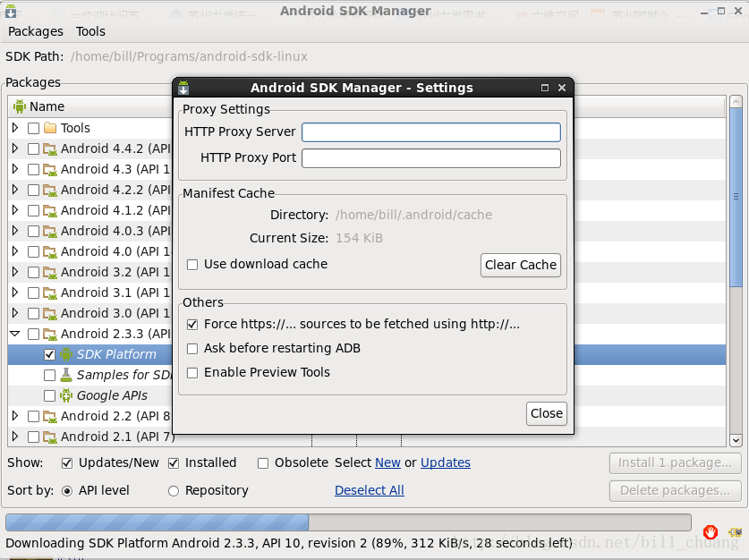Expand the Android 4.2.2 tree node
The width and height of the screenshot is (749, 560).
click(15, 189)
